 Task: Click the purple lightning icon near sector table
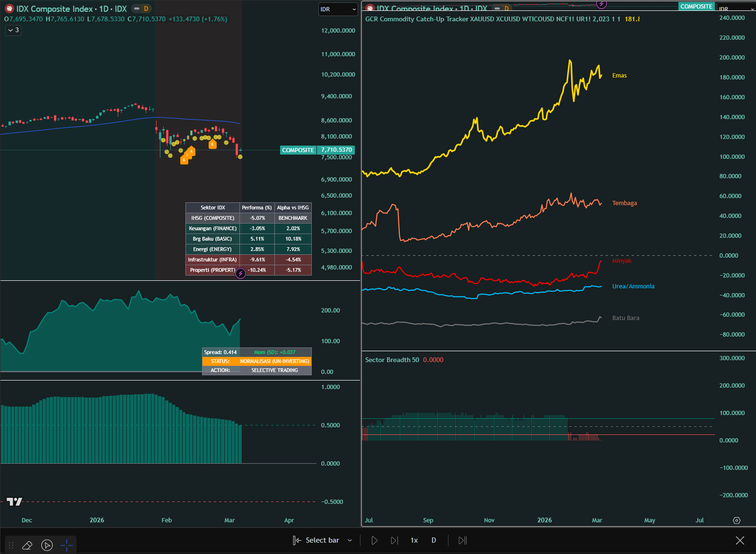[240, 273]
